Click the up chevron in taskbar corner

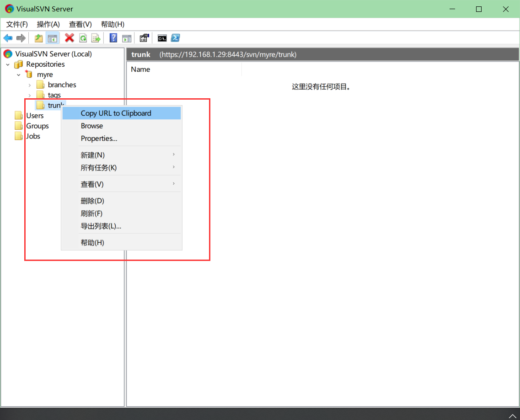pos(512,416)
